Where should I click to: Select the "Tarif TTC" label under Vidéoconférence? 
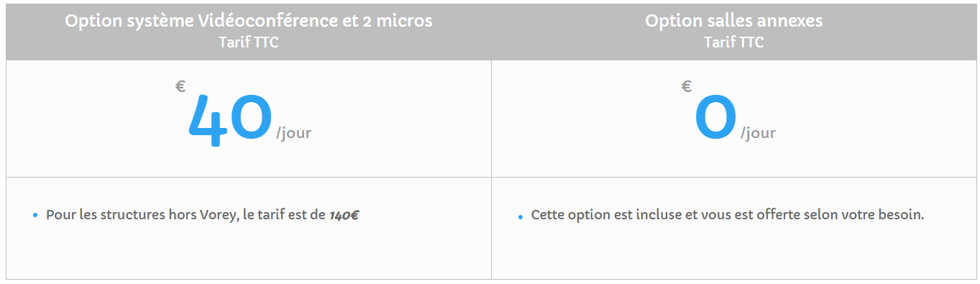[x=249, y=42]
